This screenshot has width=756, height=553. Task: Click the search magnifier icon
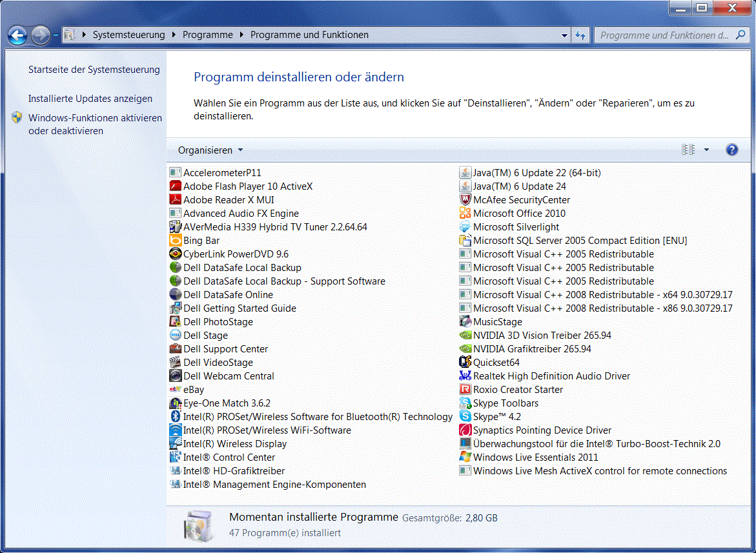pos(741,35)
